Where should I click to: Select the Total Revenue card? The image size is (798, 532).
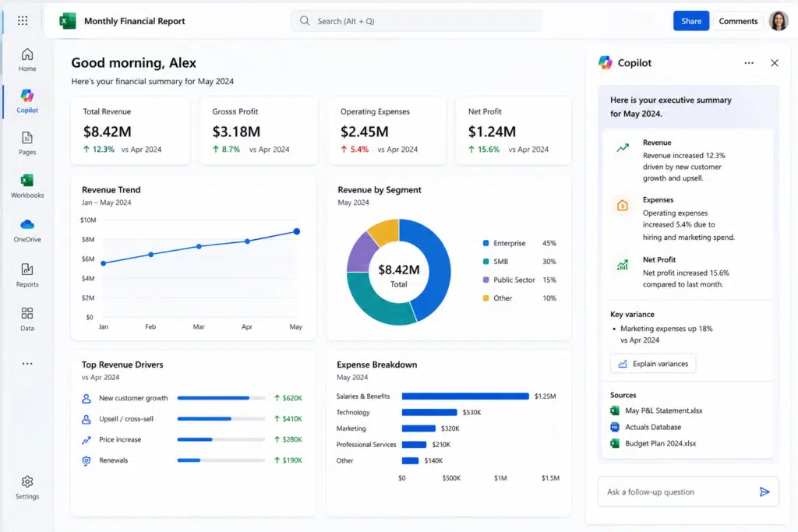[x=130, y=131]
